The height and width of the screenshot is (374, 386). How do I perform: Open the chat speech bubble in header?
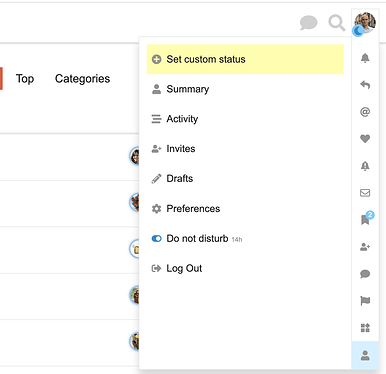[308, 23]
